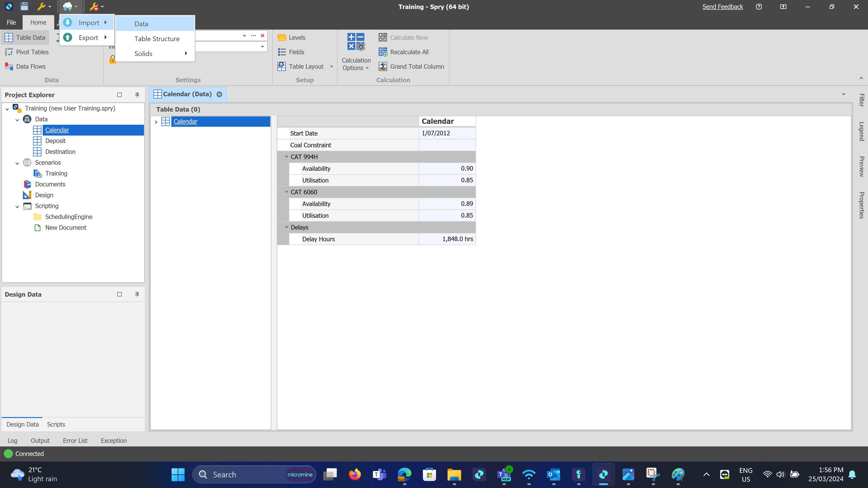Click the Send Feedback link
Viewport: 868px width, 488px height.
pos(722,7)
